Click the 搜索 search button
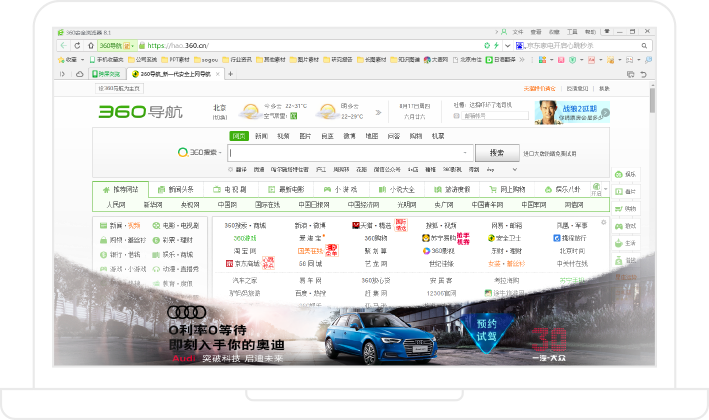 click(497, 153)
